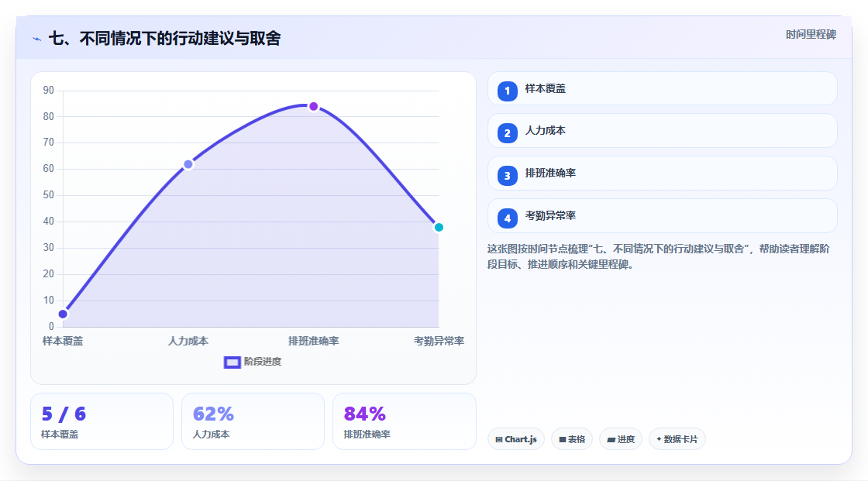Open the 样本覆盖 milestone row
This screenshot has width=868, height=481.
[662, 88]
